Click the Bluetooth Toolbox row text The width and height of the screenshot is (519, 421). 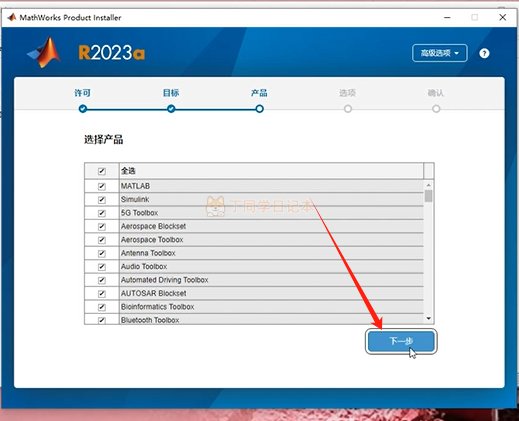pos(150,320)
